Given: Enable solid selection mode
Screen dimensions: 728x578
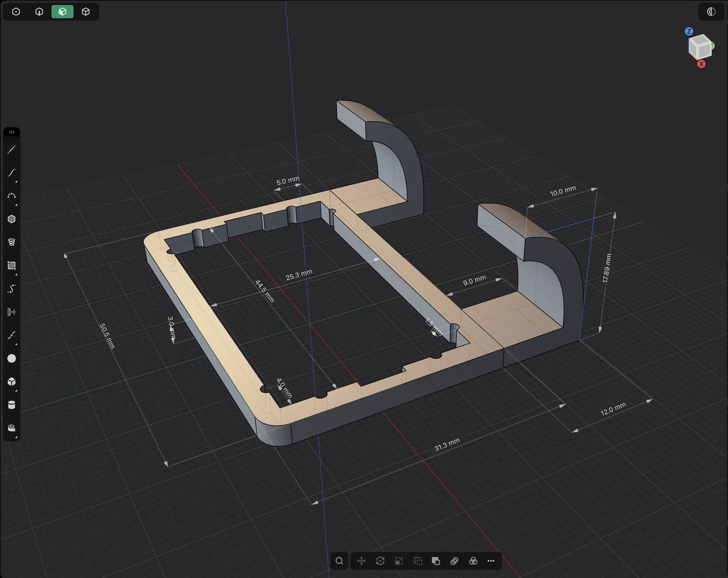Looking at the screenshot, I should [86, 12].
